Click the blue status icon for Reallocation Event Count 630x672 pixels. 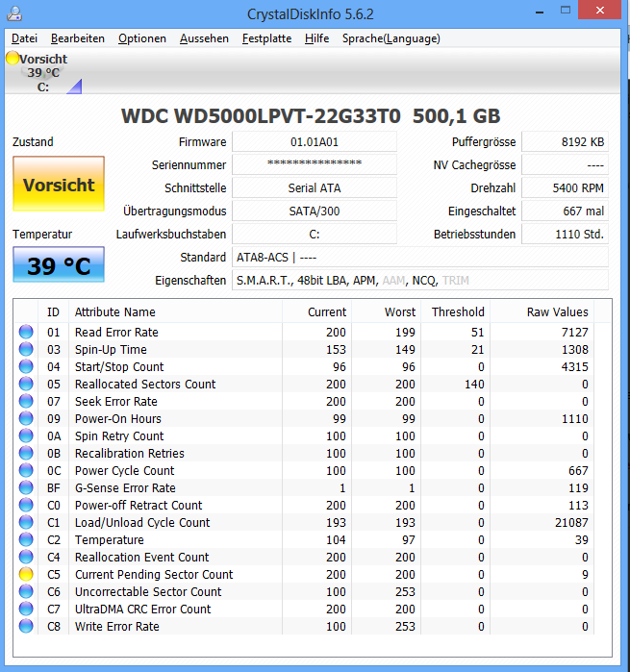pyautogui.click(x=26, y=558)
